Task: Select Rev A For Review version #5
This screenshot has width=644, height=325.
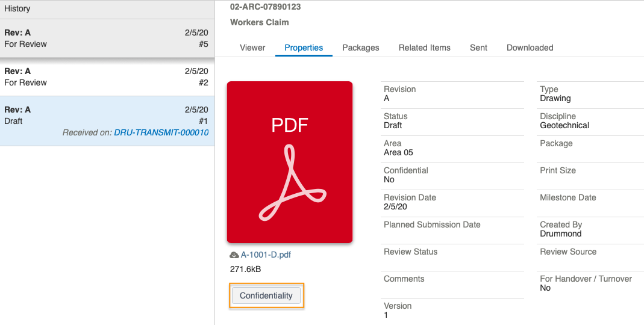Action: (107, 38)
